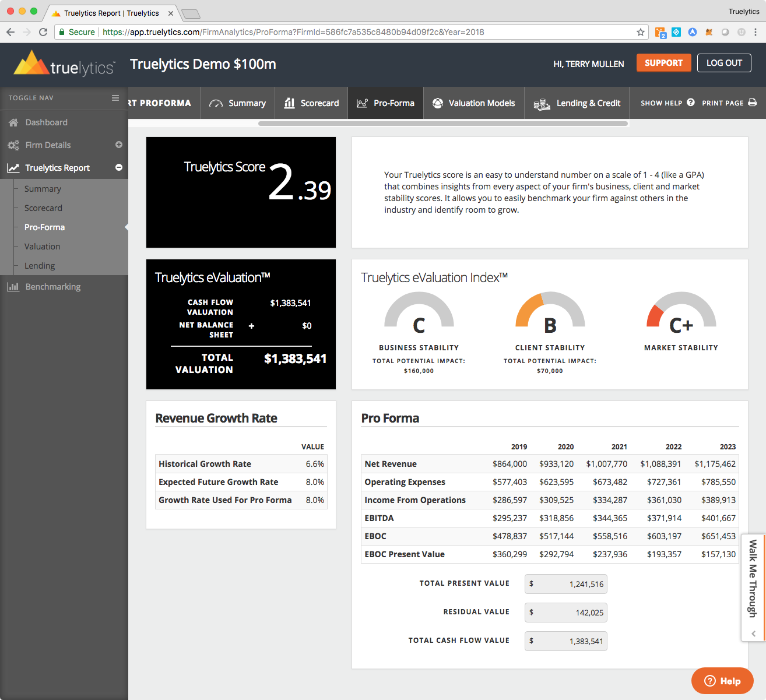This screenshot has height=700, width=766.
Task: Click EBITDA 2023 value $401,667
Action: coord(718,518)
